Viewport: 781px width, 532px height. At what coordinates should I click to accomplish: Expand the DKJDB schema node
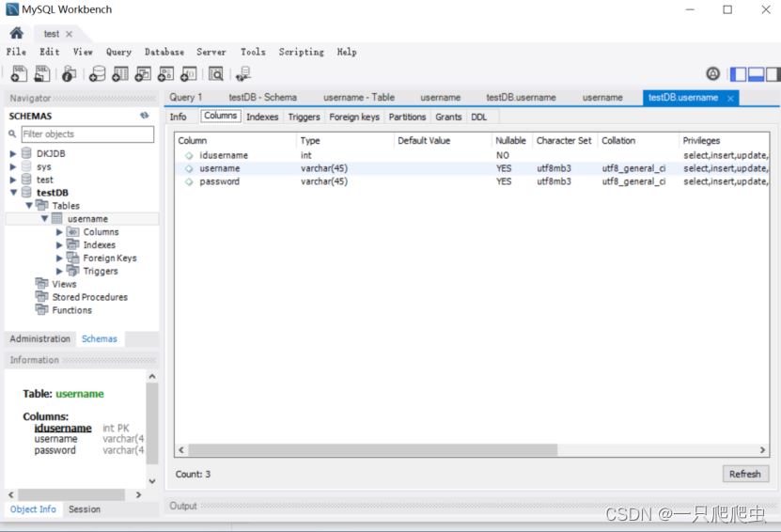tap(13, 153)
